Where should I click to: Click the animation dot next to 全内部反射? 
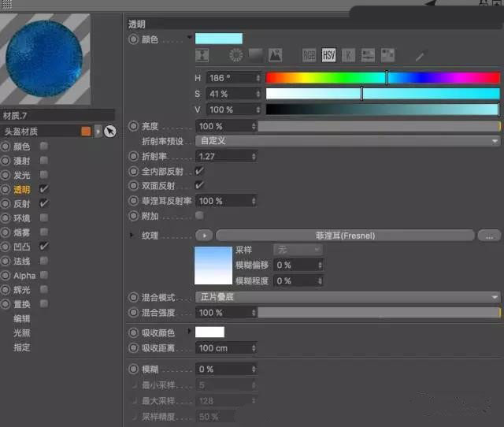click(x=133, y=171)
